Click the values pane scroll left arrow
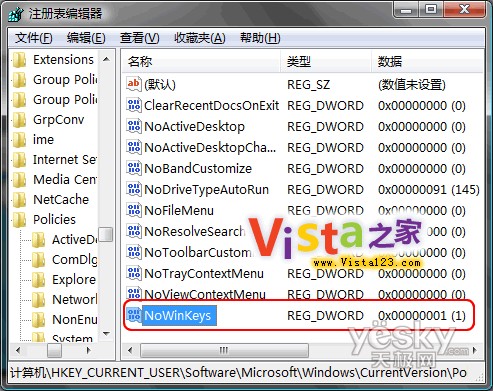The height and width of the screenshot is (391, 493). pyautogui.click(x=130, y=350)
